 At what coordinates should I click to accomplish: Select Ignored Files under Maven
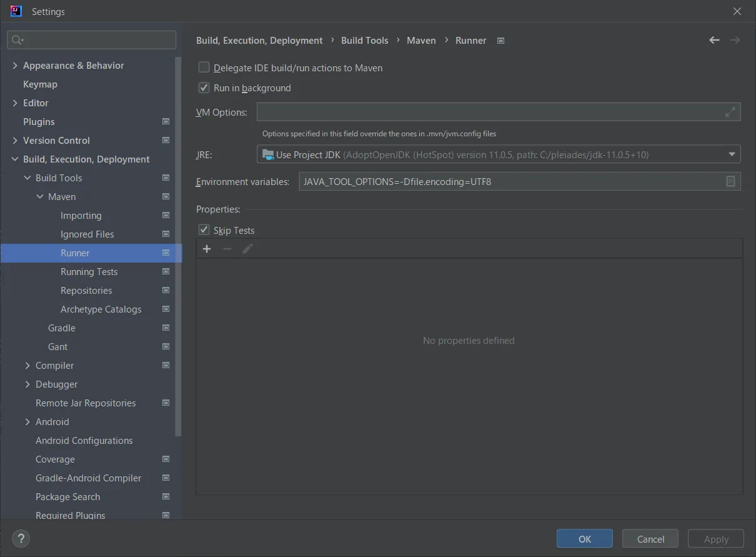click(87, 234)
